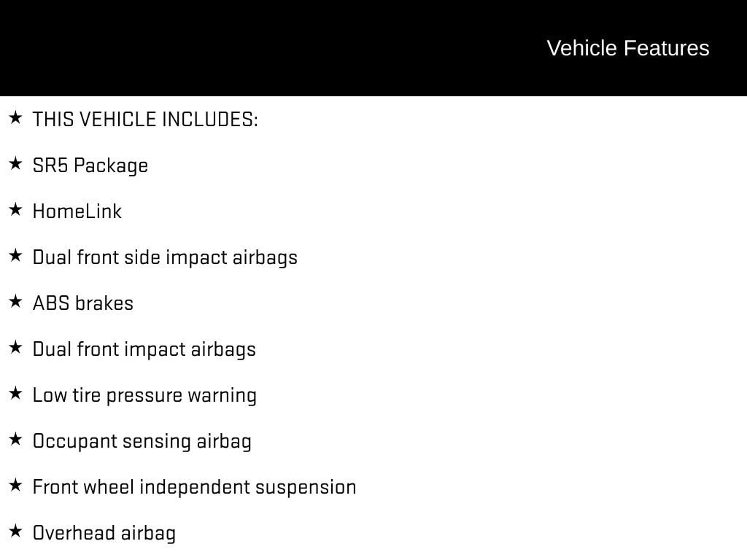Click the Occupant sensing airbag entry
The image size is (747, 560).
142,441
